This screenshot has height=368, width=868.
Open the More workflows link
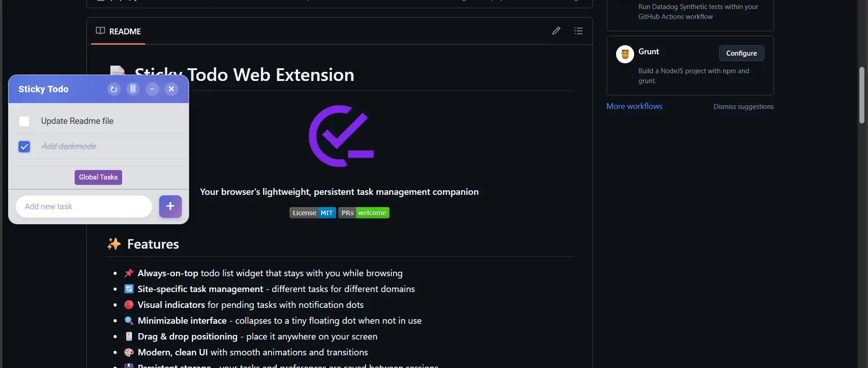coord(634,106)
